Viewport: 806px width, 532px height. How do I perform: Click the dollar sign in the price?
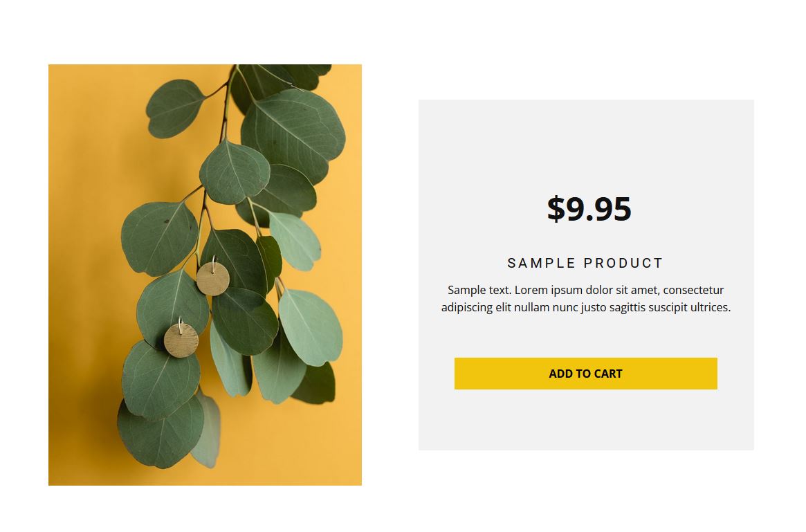556,209
